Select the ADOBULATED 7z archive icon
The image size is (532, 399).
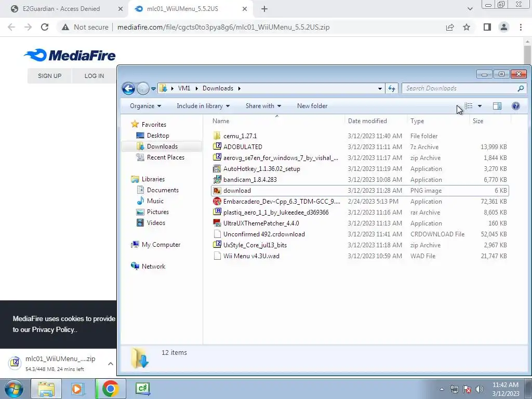pyautogui.click(x=217, y=147)
